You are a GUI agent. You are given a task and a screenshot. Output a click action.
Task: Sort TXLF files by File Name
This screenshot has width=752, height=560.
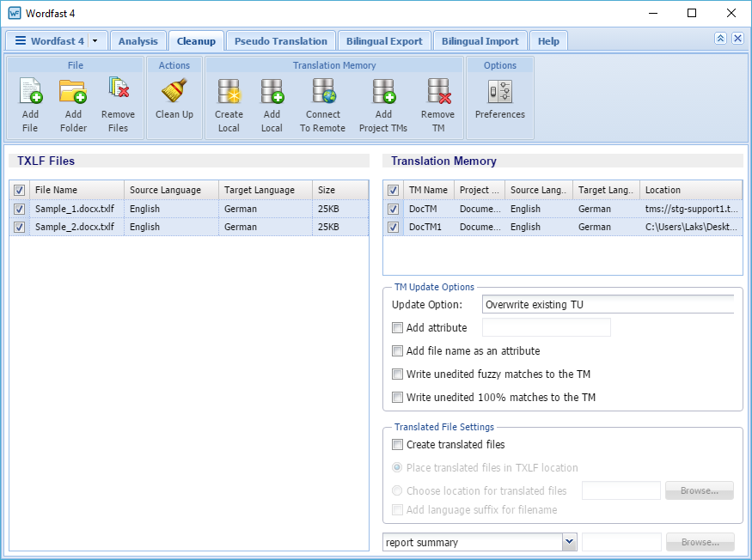pos(76,190)
